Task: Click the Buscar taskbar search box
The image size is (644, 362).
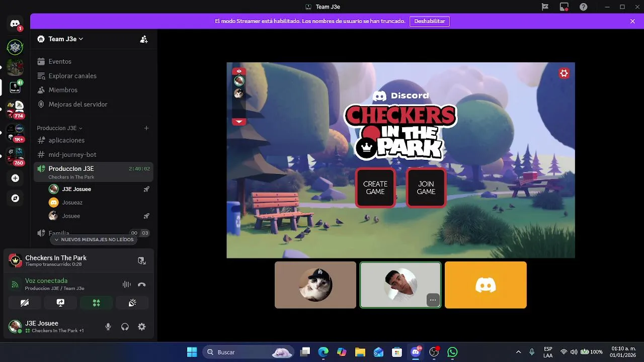Action: [249, 352]
